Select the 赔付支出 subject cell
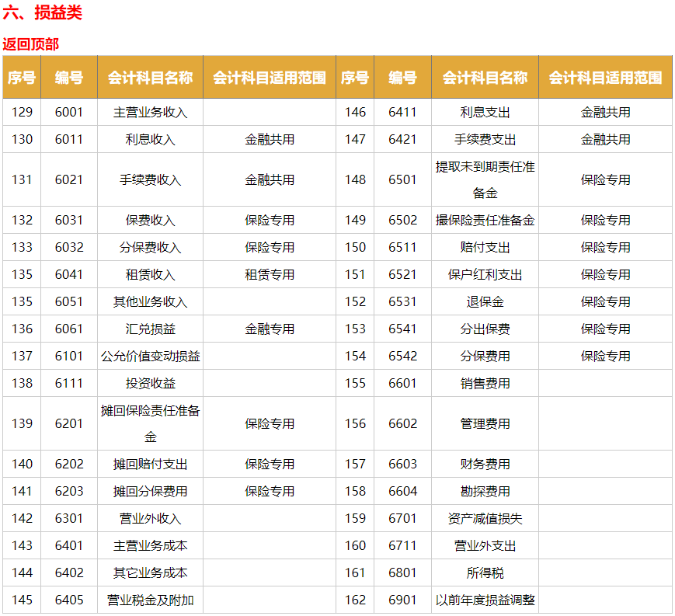675x616 pixels. 487,247
